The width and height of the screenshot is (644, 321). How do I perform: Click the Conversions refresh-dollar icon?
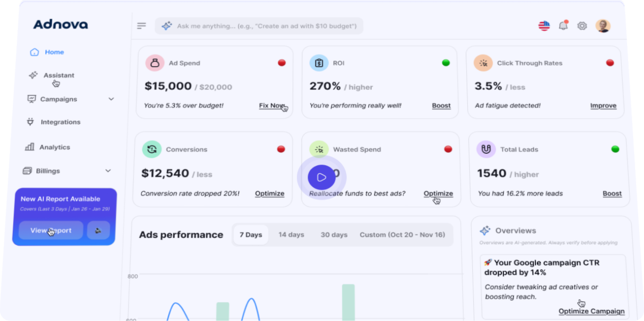tap(152, 149)
